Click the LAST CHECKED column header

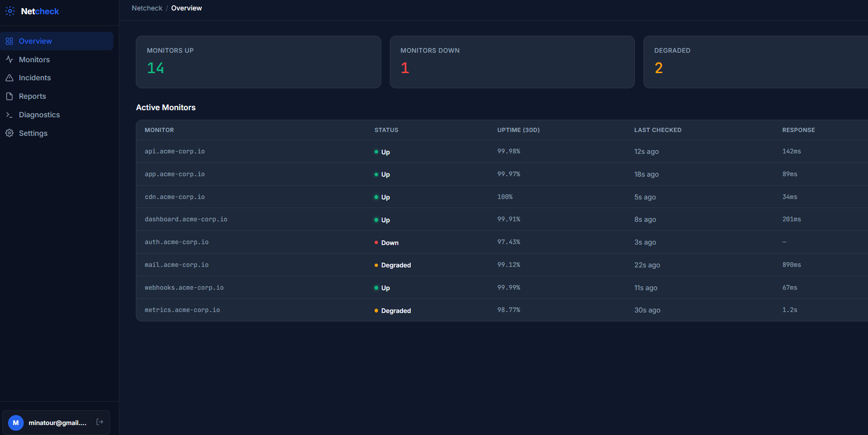658,130
